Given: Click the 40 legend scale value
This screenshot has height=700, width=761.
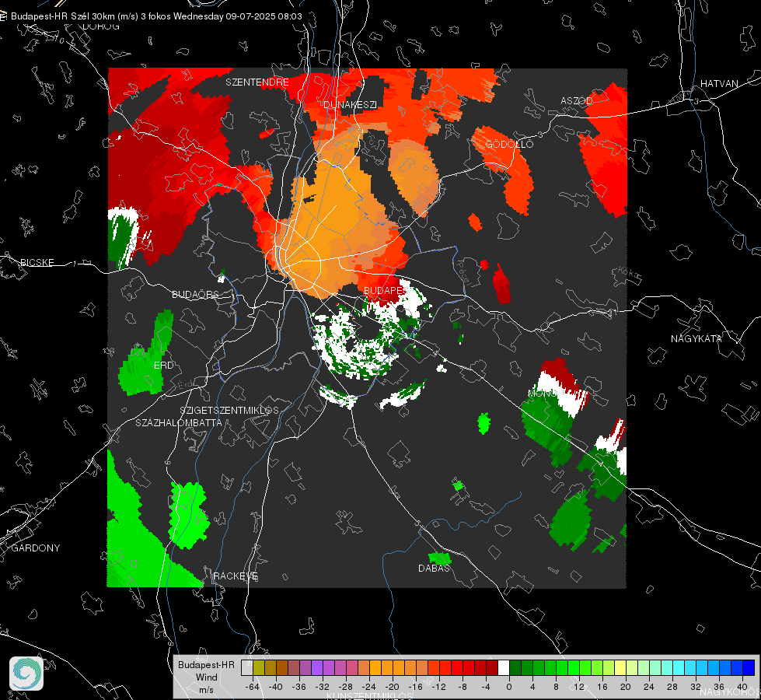Looking at the screenshot, I should pyautogui.click(x=742, y=687).
